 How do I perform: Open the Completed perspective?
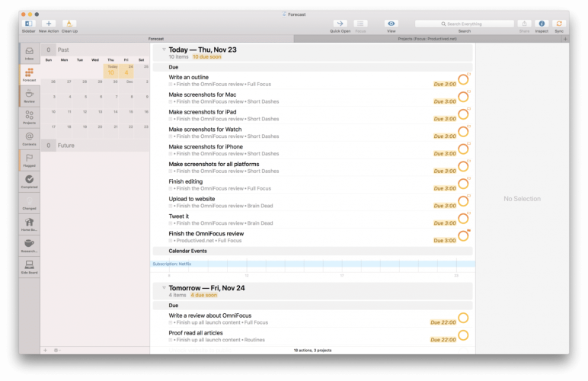(x=29, y=181)
